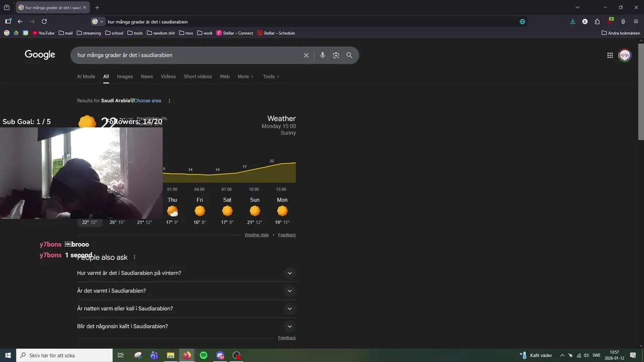Launch Spotify from the taskbar
Image resolution: width=644 pixels, height=362 pixels.
(203, 355)
